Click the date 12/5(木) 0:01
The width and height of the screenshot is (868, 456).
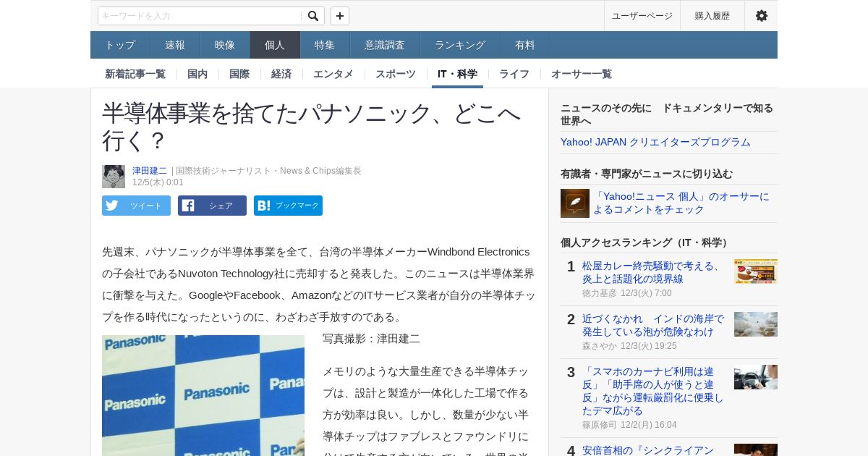pyautogui.click(x=158, y=182)
